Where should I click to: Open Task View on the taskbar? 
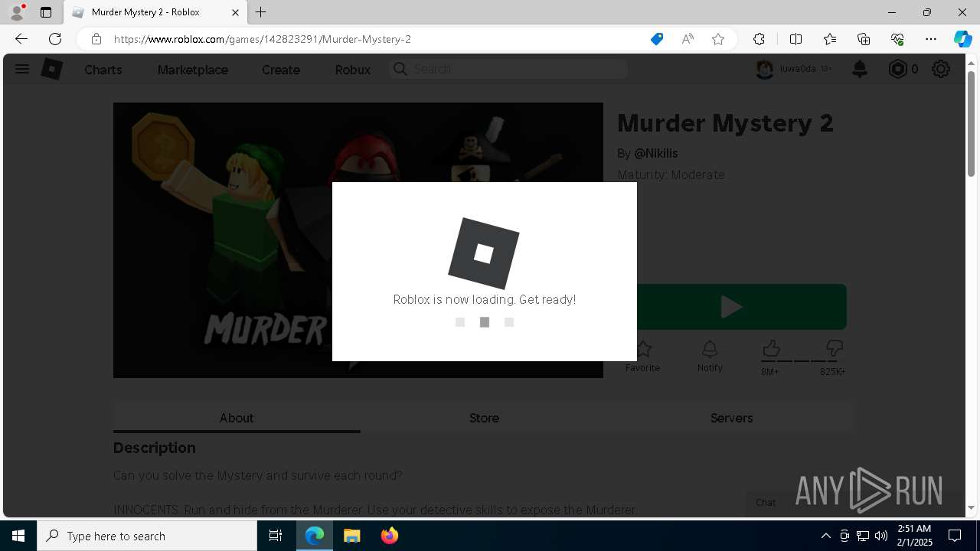pyautogui.click(x=276, y=536)
